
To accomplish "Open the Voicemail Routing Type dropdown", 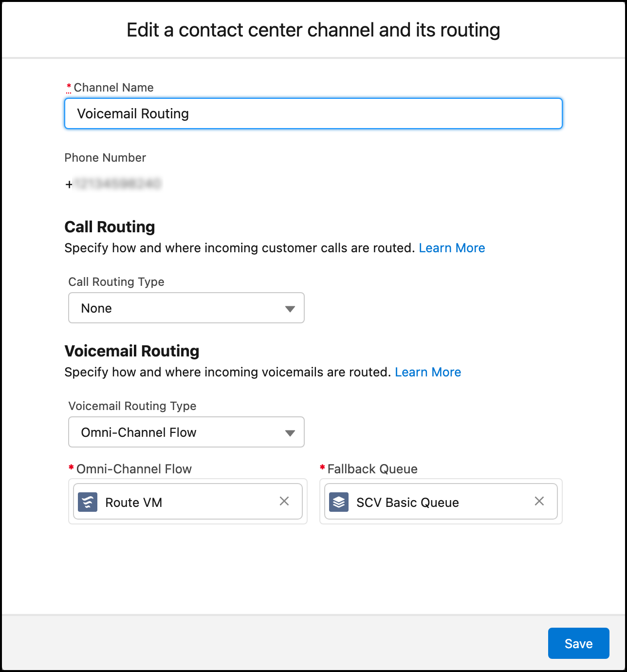I will [x=186, y=432].
